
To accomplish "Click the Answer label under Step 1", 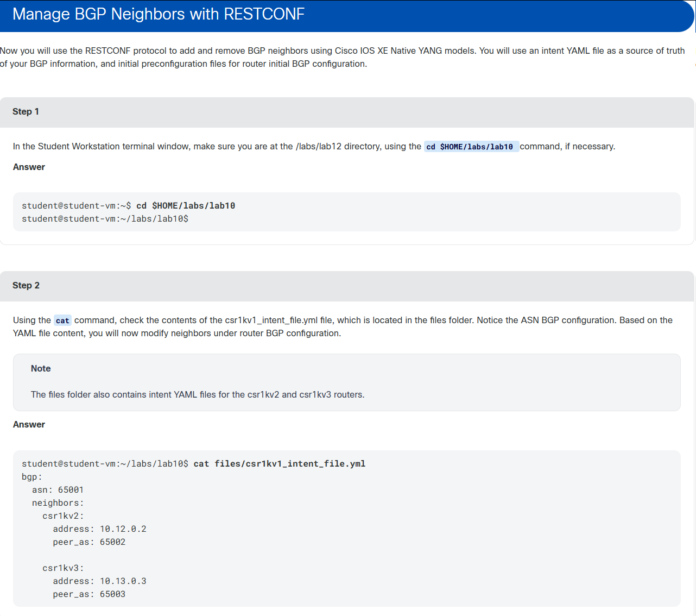I will (x=29, y=167).
